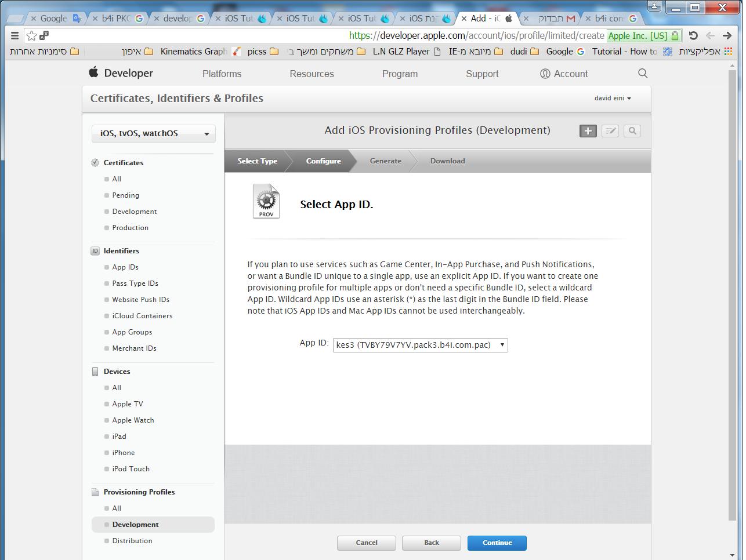
Task: Open the Google bookmark in the bookmarks bar
Action: click(565, 52)
